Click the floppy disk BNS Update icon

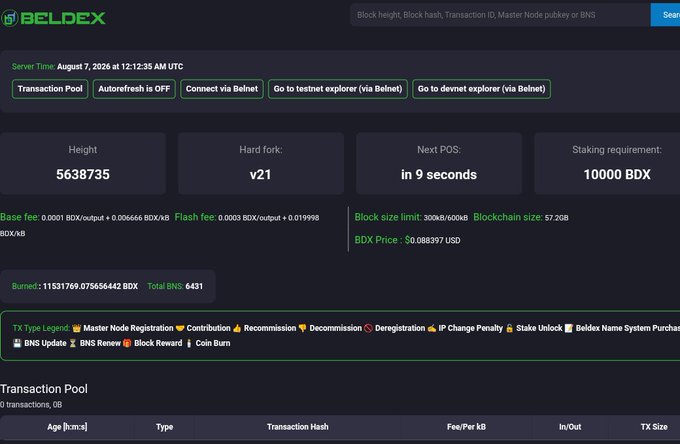(x=17, y=343)
